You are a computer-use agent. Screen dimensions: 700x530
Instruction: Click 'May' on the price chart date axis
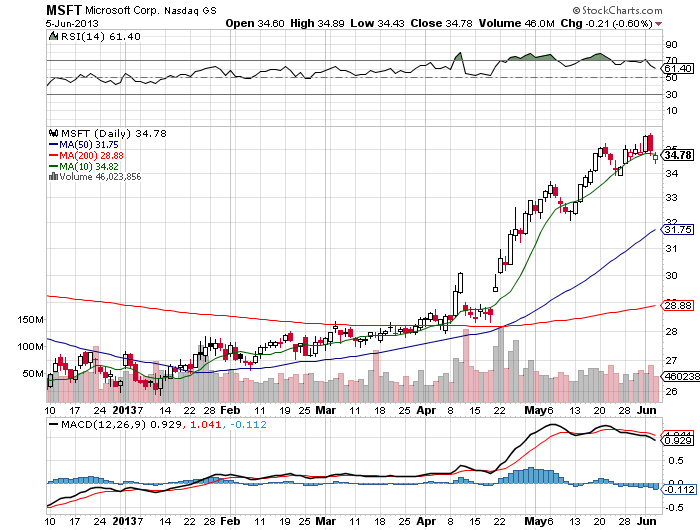535,410
